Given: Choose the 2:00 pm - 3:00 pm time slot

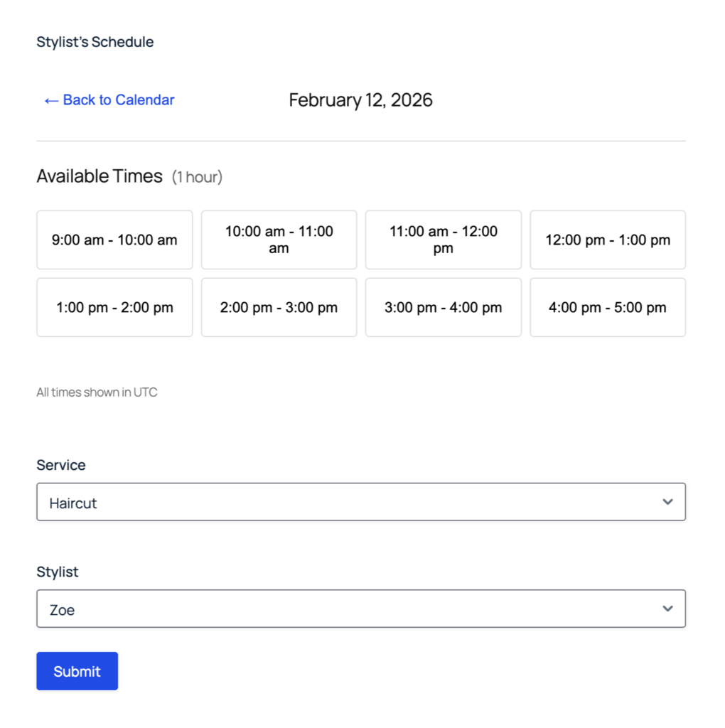Looking at the screenshot, I should coord(279,307).
